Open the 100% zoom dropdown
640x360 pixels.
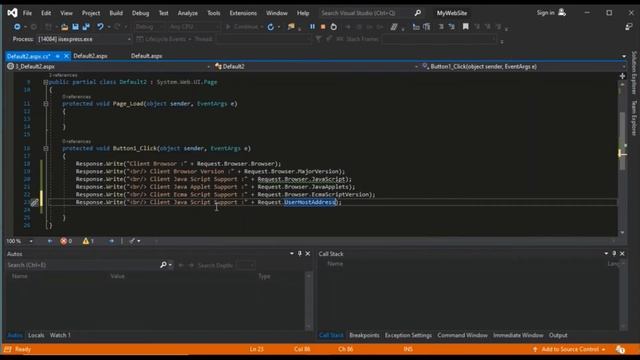point(31,241)
